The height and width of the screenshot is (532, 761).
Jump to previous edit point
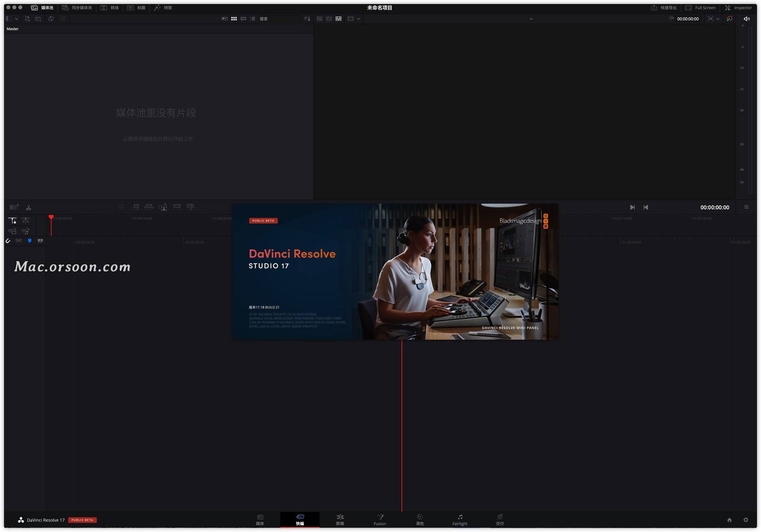point(646,207)
